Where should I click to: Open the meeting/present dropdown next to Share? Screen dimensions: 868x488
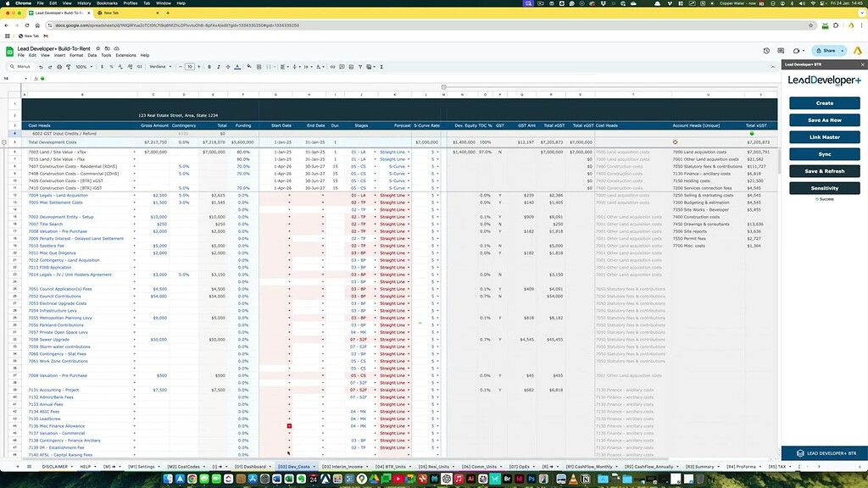(798, 50)
